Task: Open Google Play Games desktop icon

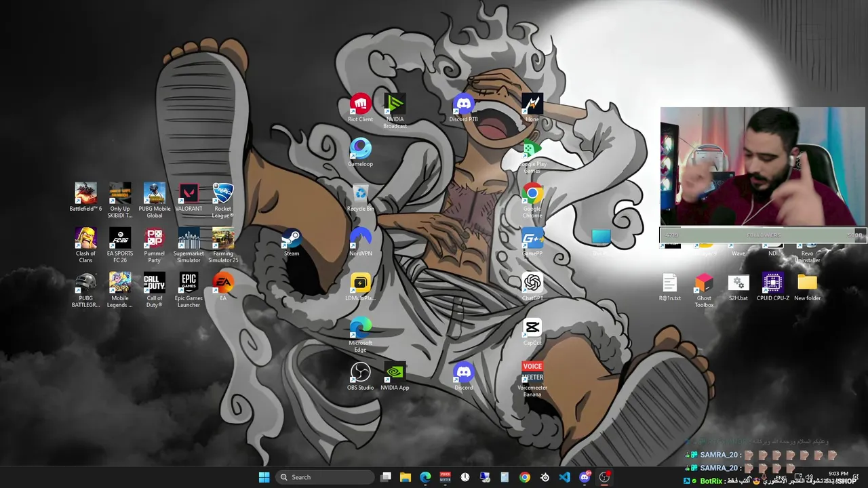Action: pyautogui.click(x=532, y=156)
